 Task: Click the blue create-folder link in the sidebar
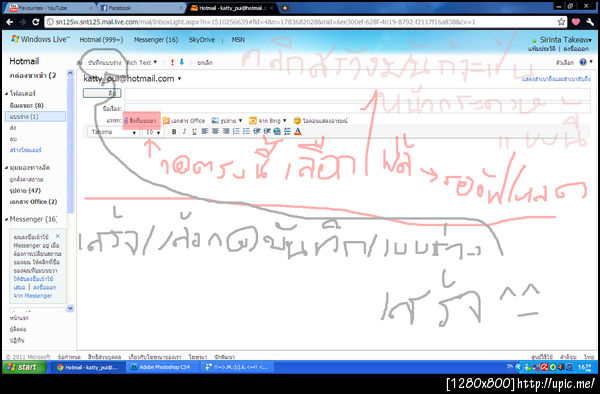tap(25, 150)
